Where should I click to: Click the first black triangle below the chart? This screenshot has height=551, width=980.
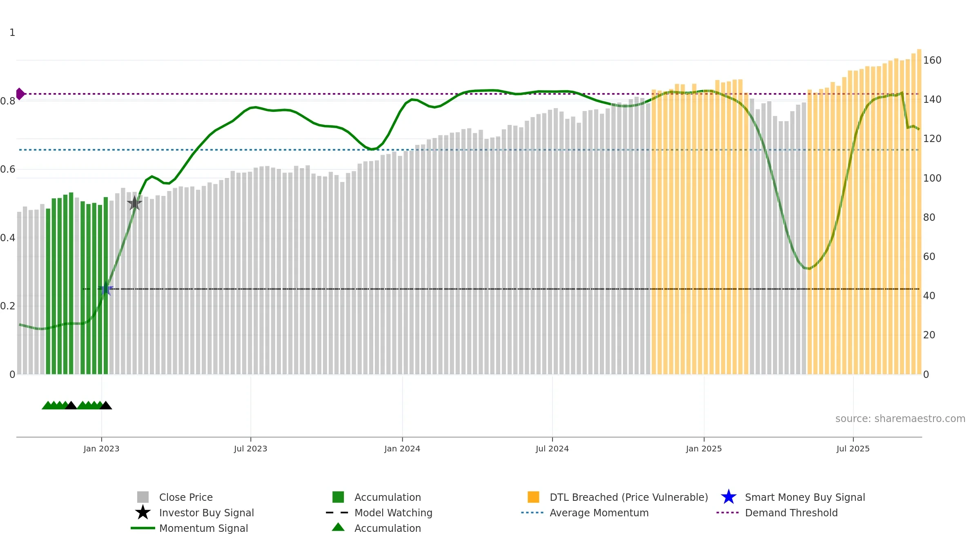click(x=71, y=405)
